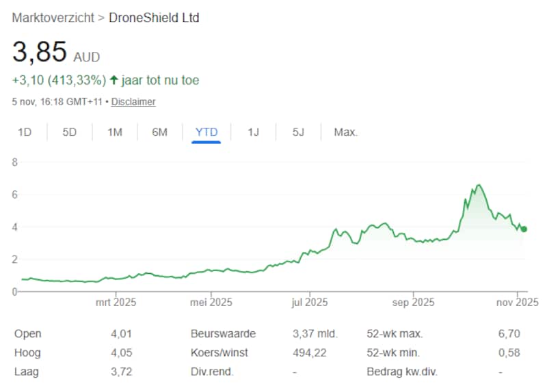View the 5J price history
547x392 pixels.
click(x=298, y=132)
